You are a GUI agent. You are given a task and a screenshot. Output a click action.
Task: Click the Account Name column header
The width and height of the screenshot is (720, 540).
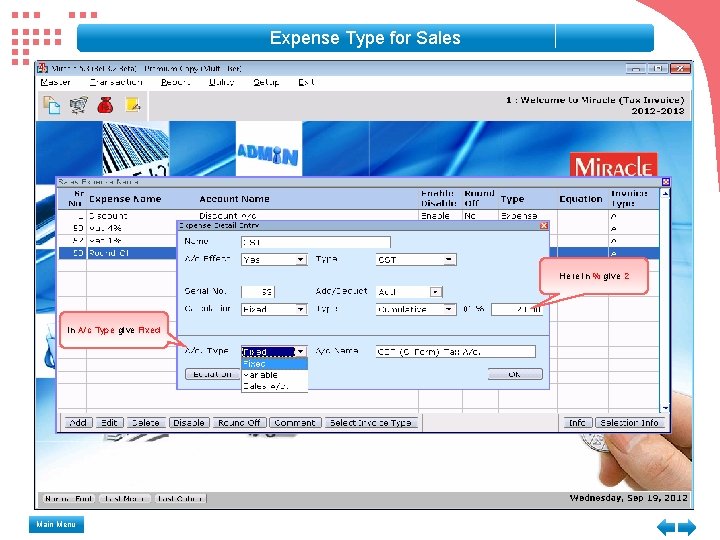coord(234,199)
